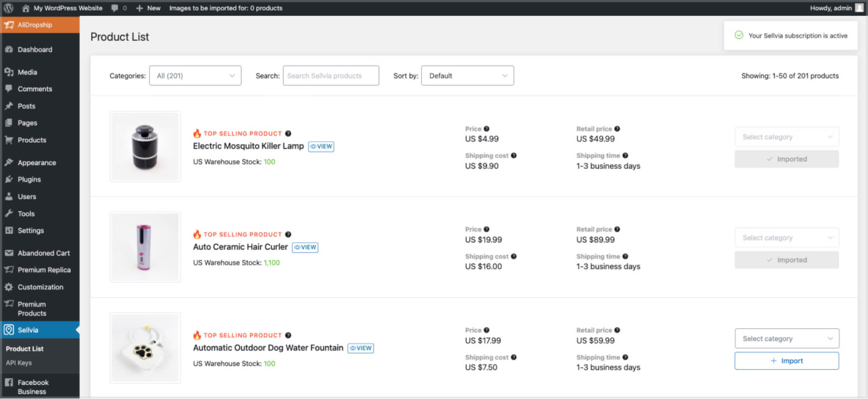Click the Appearance paintbrush icon

click(x=9, y=162)
